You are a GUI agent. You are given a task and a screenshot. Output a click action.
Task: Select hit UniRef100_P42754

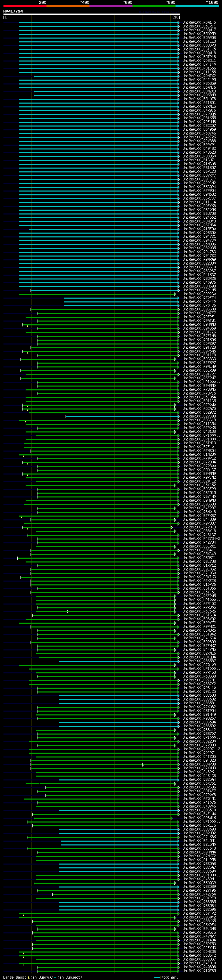pyautogui.click(x=199, y=895)
